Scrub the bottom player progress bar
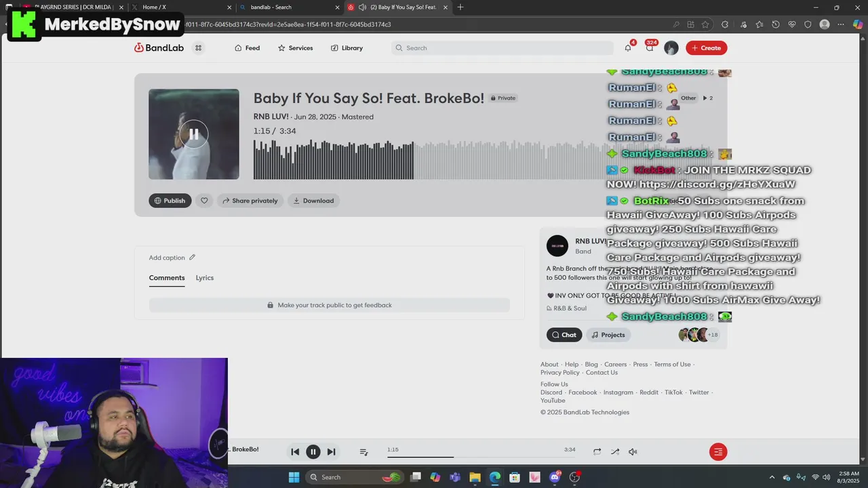The image size is (868, 488). (481, 457)
